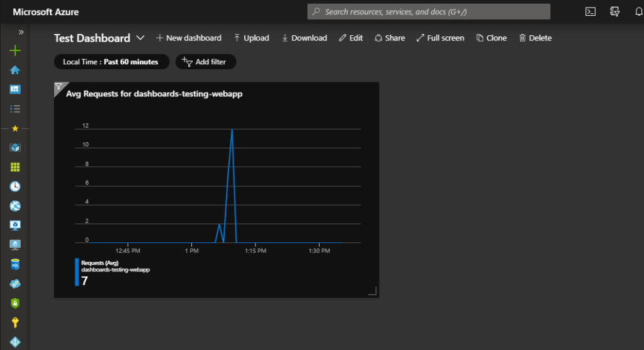Click the tile filter icon on chart corner
This screenshot has width=644, height=350.
[59, 87]
